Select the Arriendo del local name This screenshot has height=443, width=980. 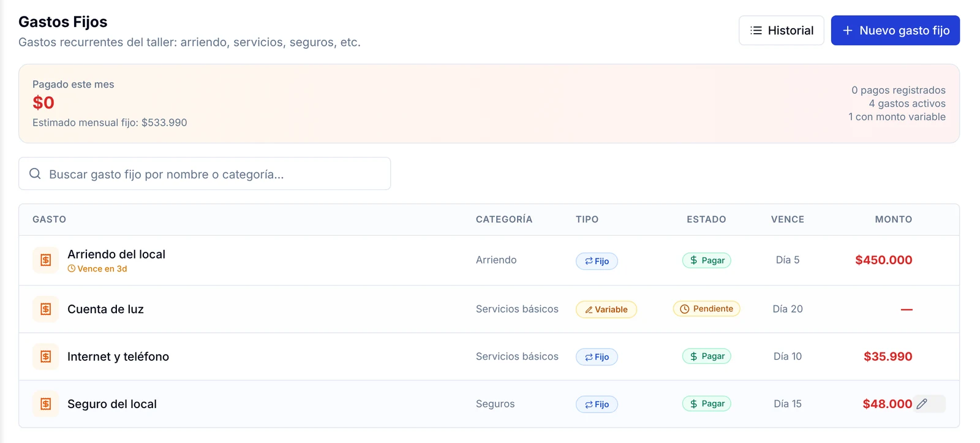pyautogui.click(x=116, y=254)
